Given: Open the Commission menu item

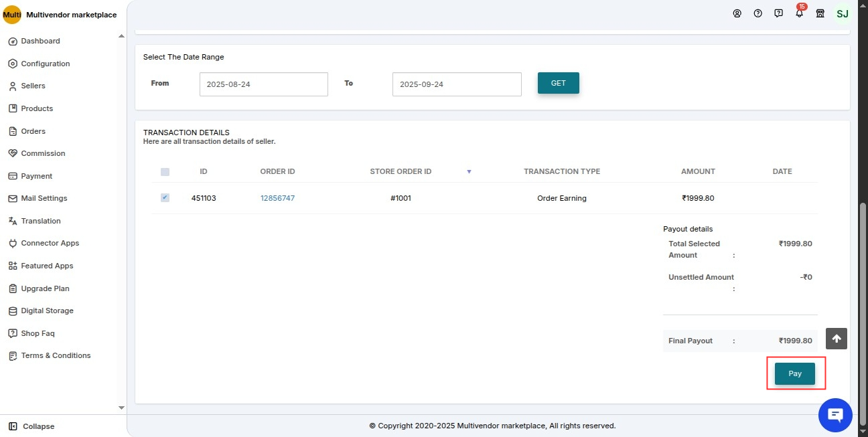Looking at the screenshot, I should coord(43,153).
